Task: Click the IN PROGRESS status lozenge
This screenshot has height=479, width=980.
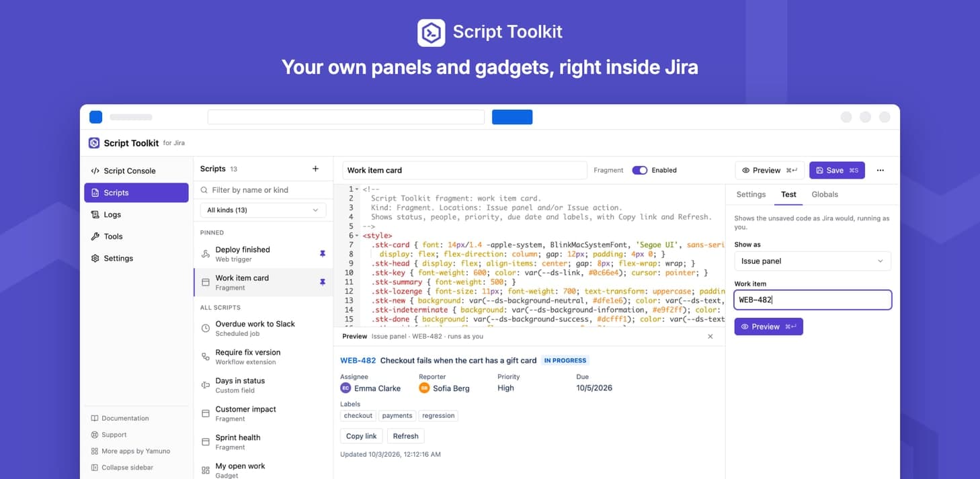Action: tap(565, 360)
